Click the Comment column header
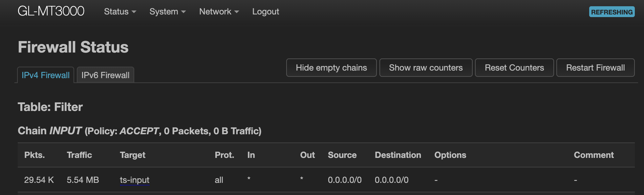Screen dimensions: 644x195 593,155
